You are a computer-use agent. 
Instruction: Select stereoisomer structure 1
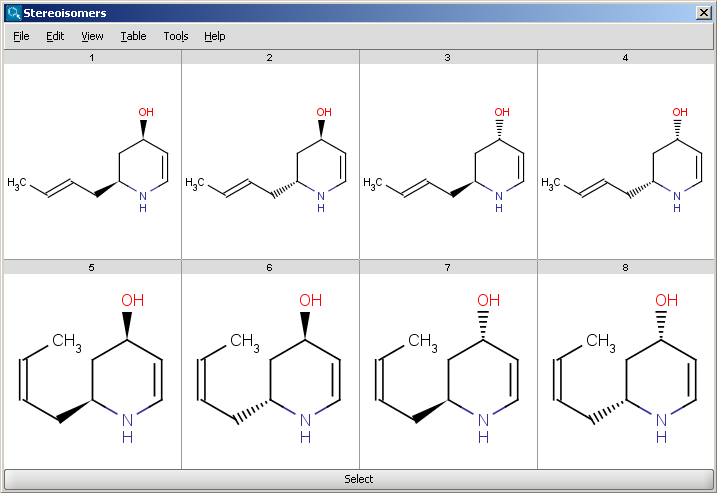(x=92, y=162)
